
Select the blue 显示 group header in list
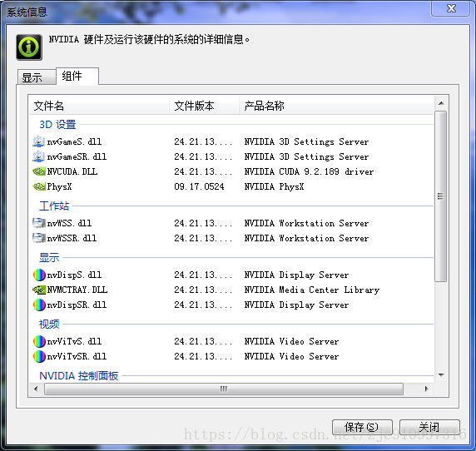point(49,258)
